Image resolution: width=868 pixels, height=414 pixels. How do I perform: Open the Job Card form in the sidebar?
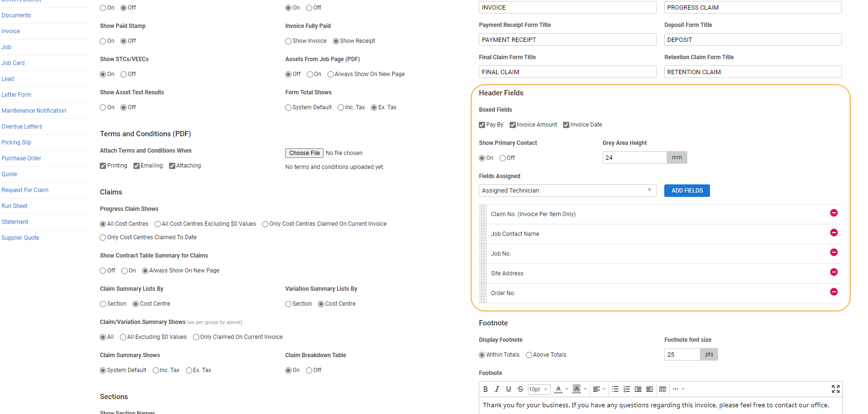pyautogui.click(x=13, y=63)
